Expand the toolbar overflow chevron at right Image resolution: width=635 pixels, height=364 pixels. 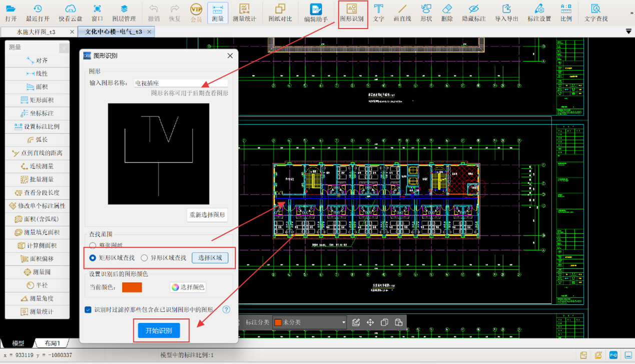coord(631,13)
